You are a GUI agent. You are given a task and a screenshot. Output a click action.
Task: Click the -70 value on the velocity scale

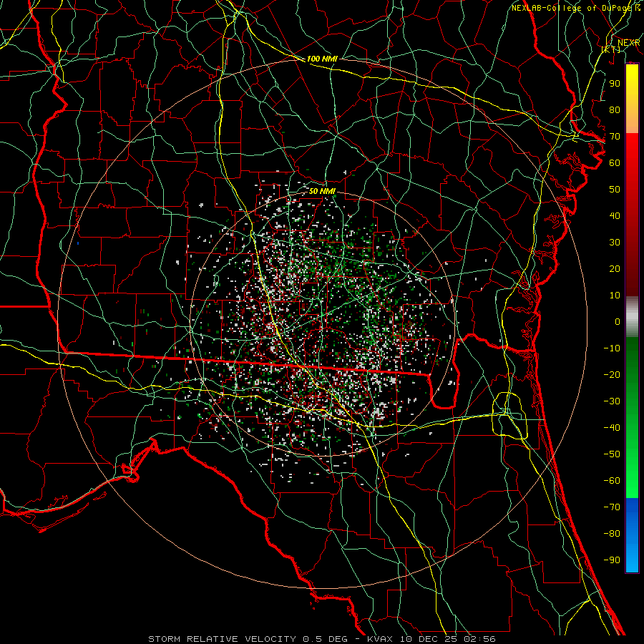612,507
